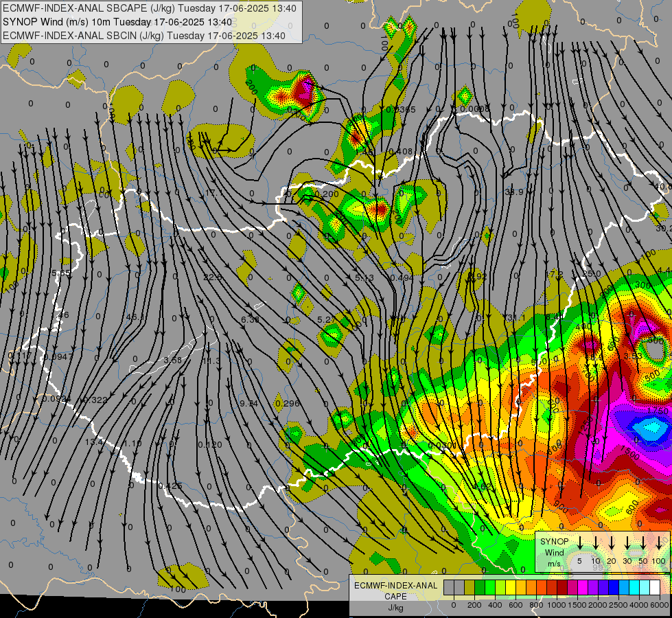Click the 200 tick on the CAPE legend scale

click(474, 605)
